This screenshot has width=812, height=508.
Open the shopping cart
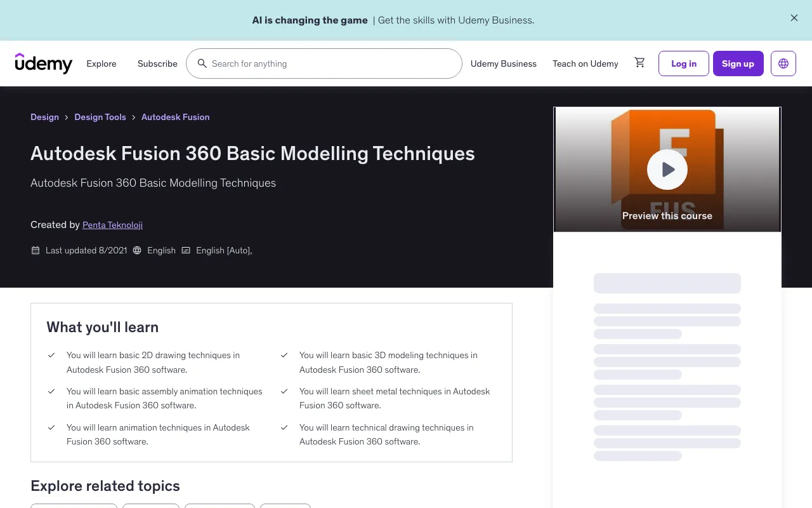point(639,62)
